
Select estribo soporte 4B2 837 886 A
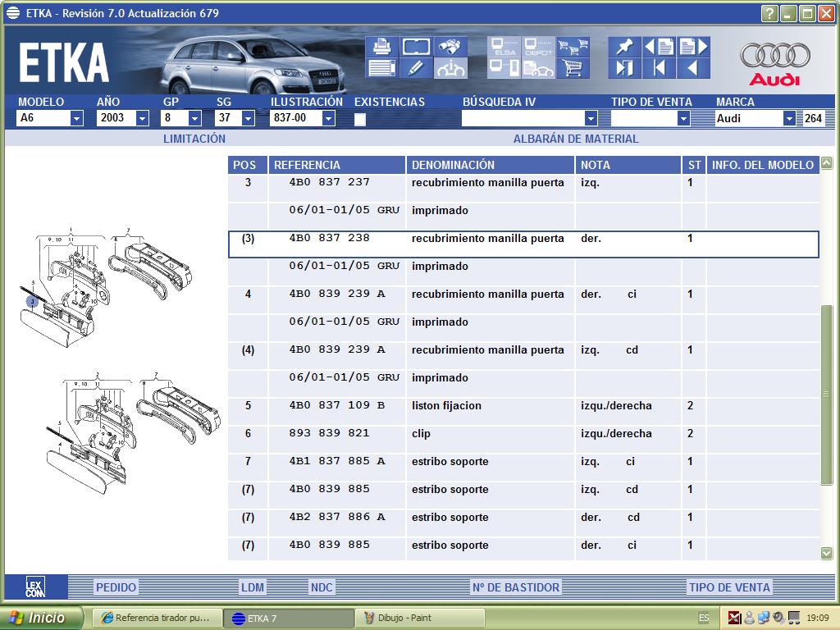pyautogui.click(x=523, y=523)
